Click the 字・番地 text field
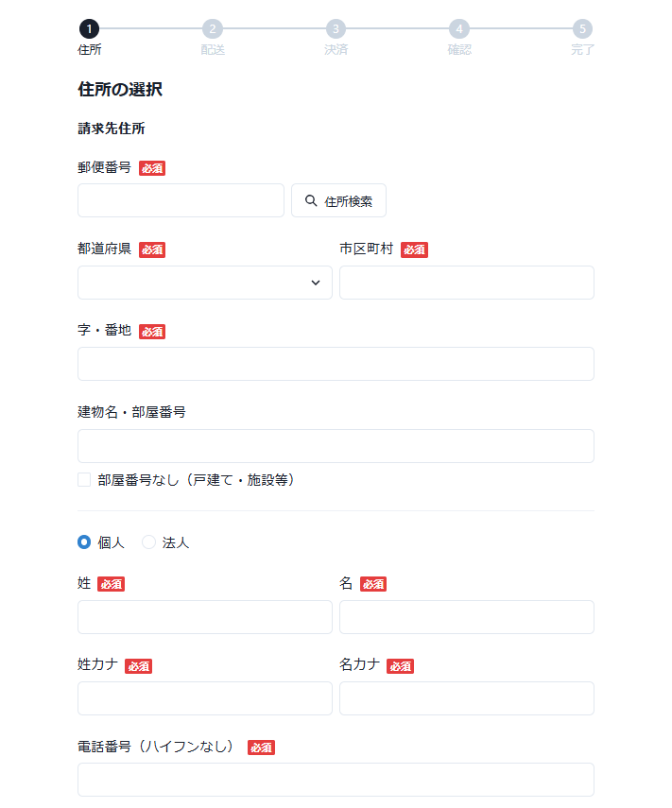This screenshot has width=672, height=808. pos(336,364)
